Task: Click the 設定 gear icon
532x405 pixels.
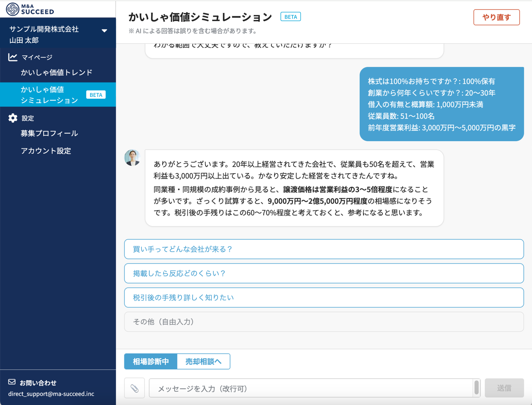Action: (x=13, y=118)
